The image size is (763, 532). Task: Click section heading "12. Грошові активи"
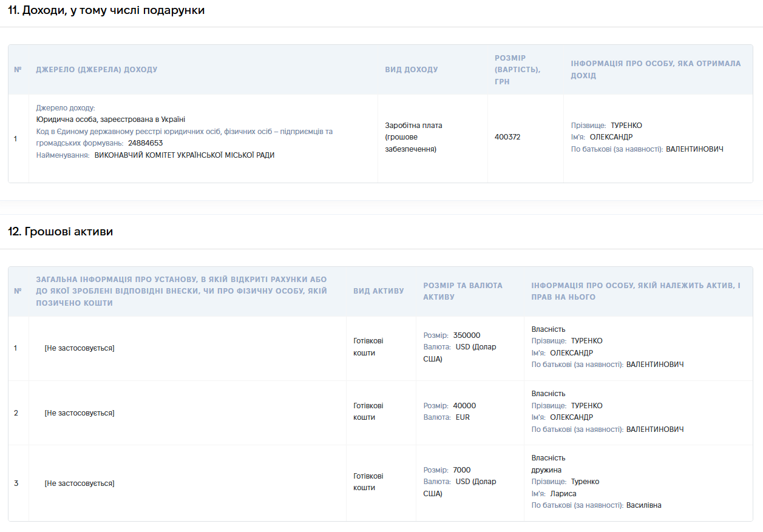(x=60, y=232)
